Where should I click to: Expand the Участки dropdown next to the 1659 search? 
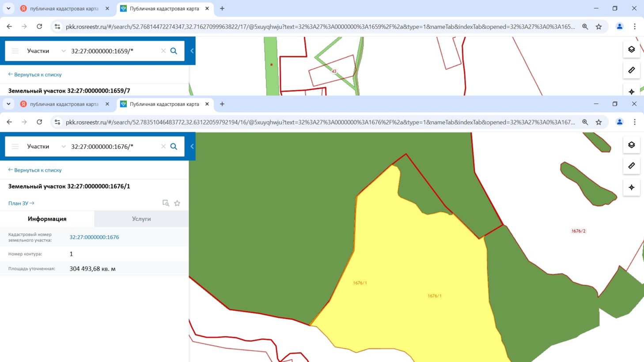coord(63,51)
